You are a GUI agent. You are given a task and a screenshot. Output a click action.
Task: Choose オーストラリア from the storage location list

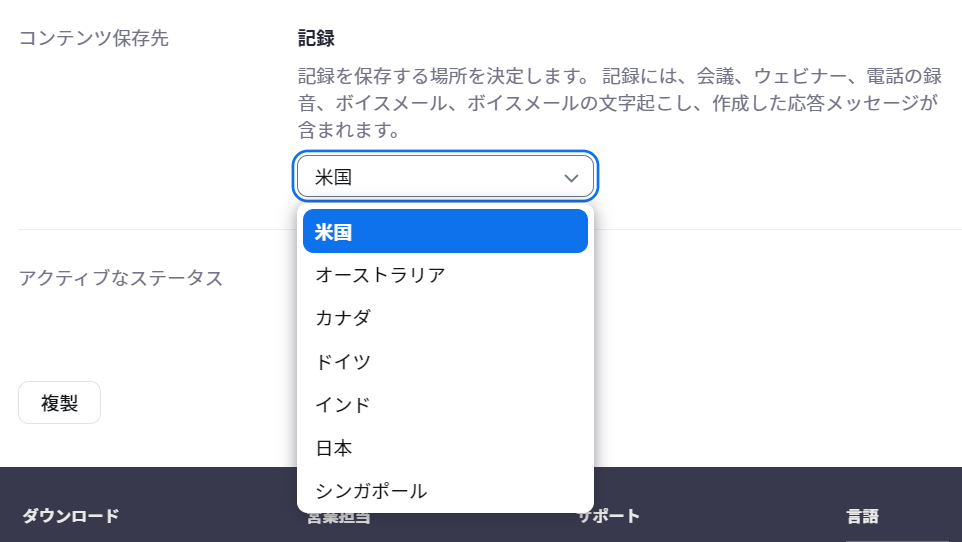pyautogui.click(x=445, y=275)
